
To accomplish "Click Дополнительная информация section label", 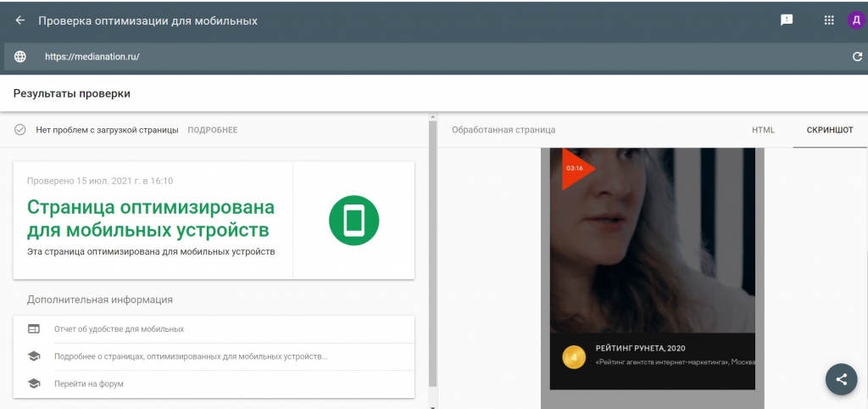I will (100, 300).
